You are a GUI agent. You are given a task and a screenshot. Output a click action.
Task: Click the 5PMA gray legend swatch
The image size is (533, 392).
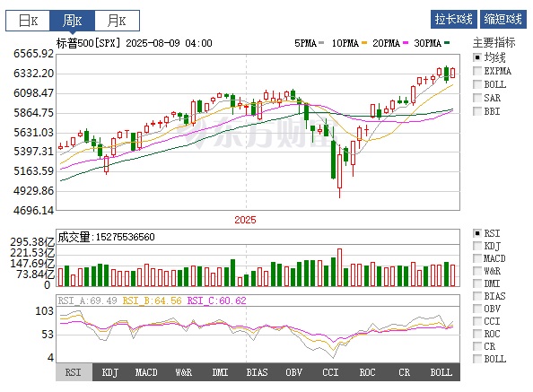pos(321,43)
